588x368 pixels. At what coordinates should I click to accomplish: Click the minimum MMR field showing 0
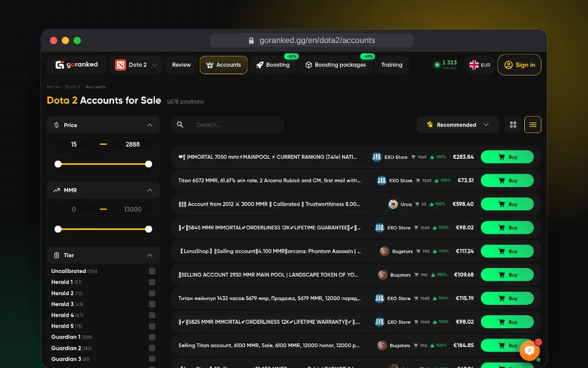tap(73, 209)
